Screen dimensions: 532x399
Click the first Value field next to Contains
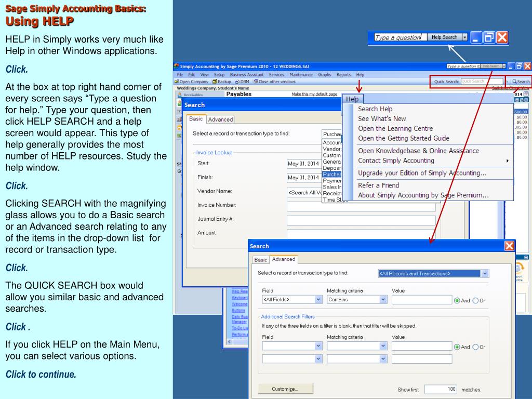pyautogui.click(x=422, y=300)
